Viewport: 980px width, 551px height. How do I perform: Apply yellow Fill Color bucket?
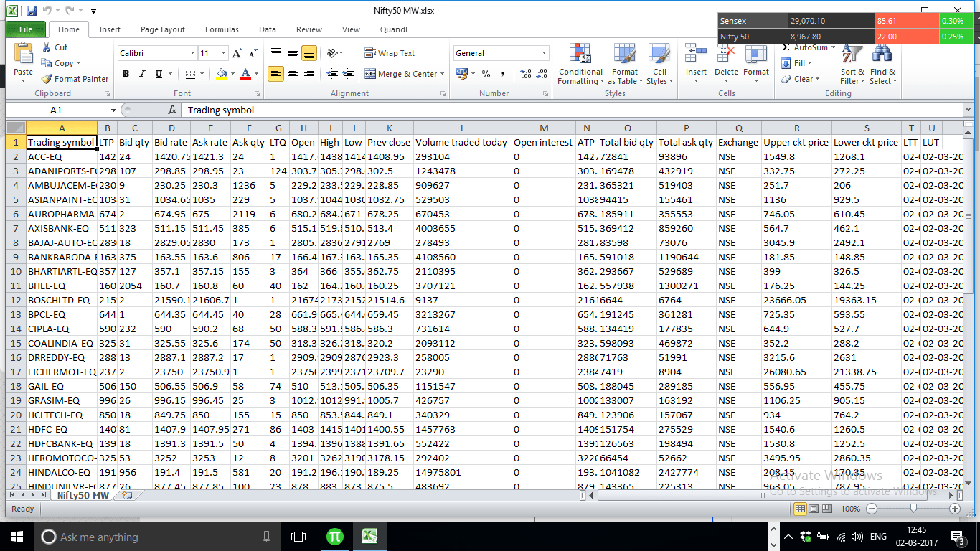(222, 74)
